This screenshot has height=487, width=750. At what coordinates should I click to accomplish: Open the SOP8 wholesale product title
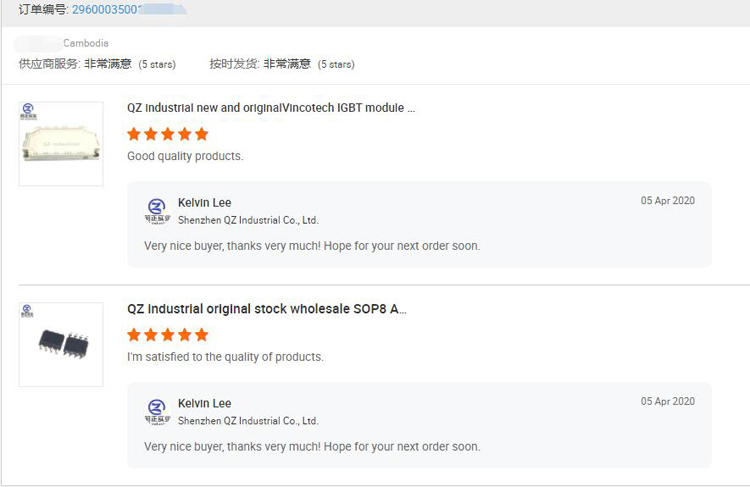click(266, 309)
